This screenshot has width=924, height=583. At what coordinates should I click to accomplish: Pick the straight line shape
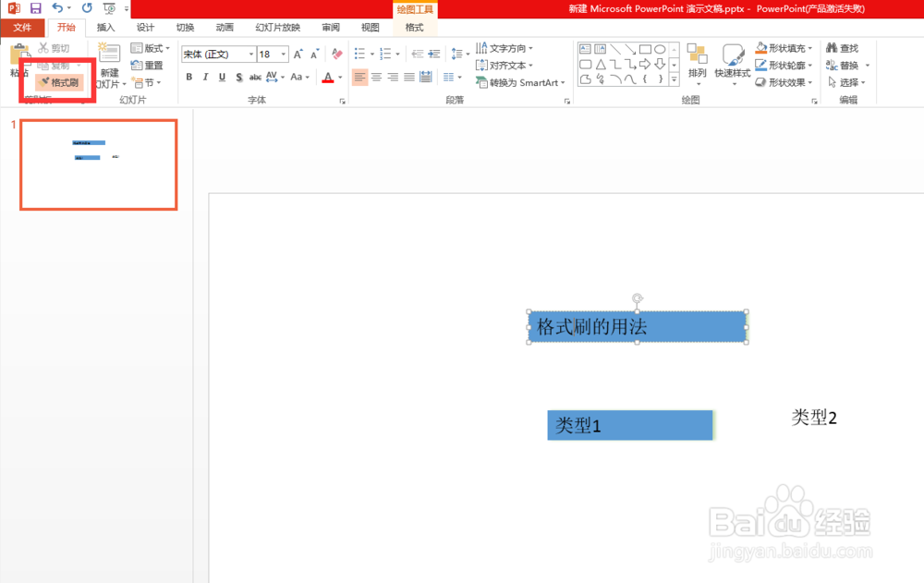coord(615,50)
